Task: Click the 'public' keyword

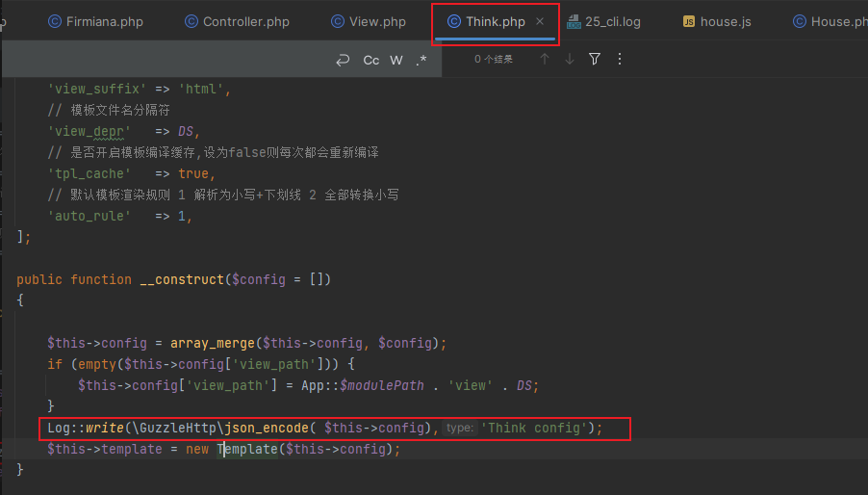Action: pyautogui.click(x=39, y=279)
